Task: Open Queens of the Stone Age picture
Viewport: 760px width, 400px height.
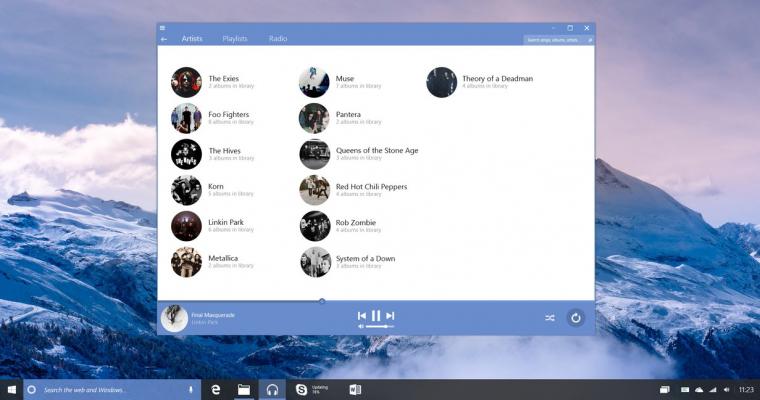Action: click(x=314, y=154)
